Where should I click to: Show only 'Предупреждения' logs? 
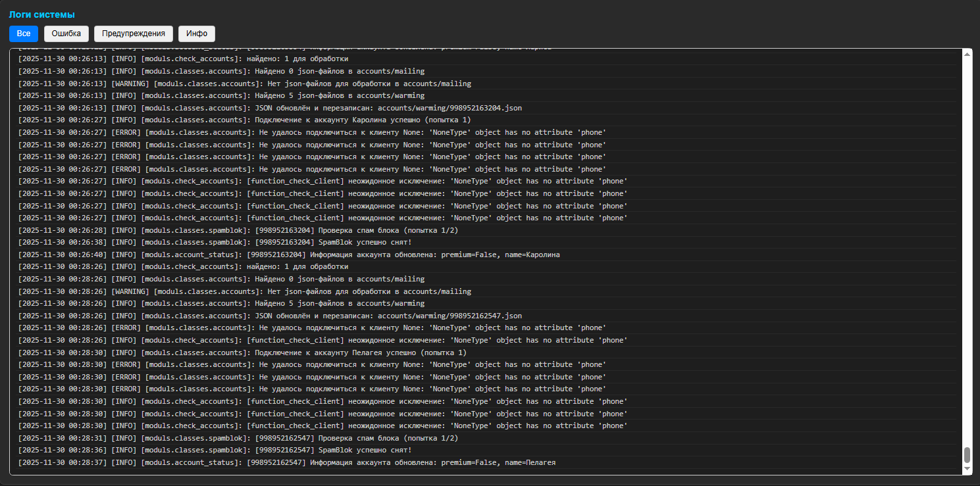(x=134, y=34)
